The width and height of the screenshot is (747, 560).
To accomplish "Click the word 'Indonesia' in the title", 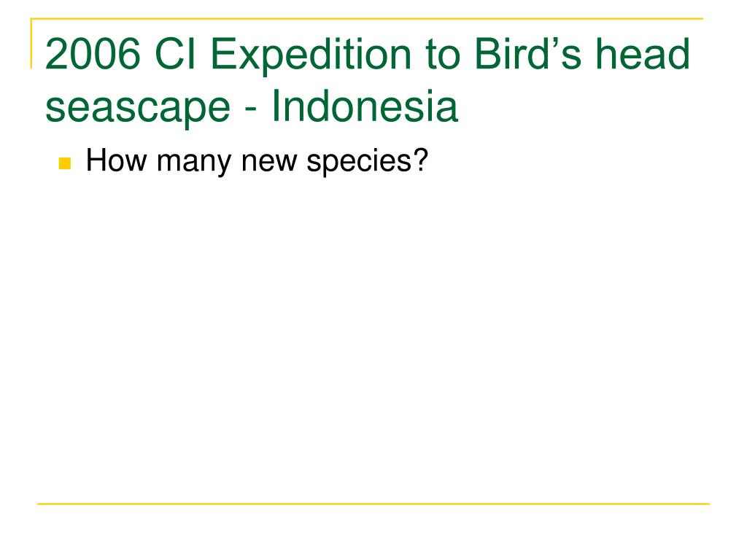I will coord(365,106).
